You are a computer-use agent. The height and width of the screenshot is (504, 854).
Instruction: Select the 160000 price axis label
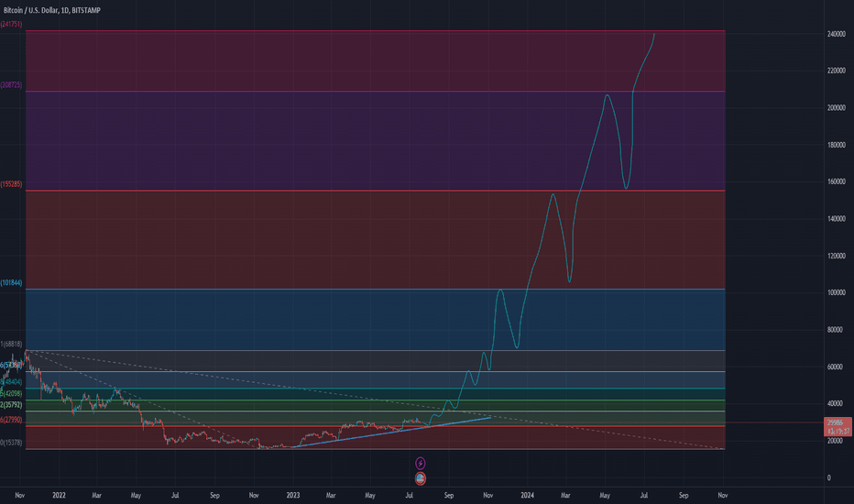[x=836, y=181]
